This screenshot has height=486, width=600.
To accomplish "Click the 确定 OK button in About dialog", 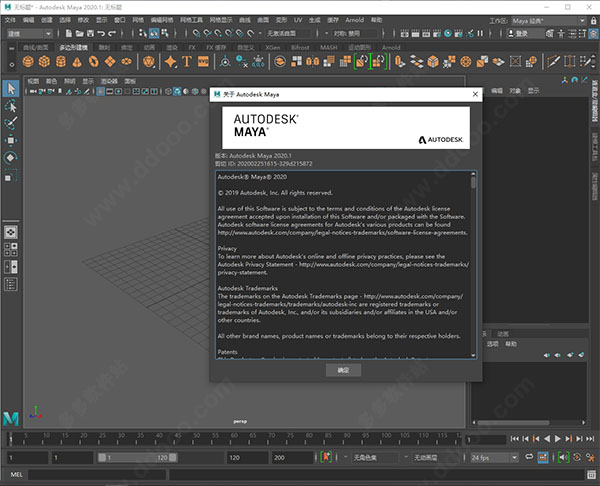I will (x=343, y=370).
